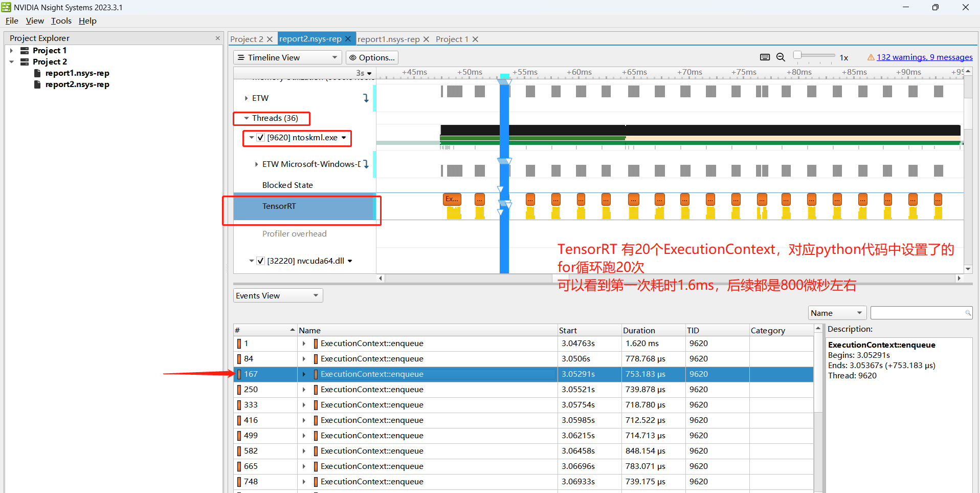Click the orange marker icon in row 1
The height and width of the screenshot is (493, 980).
point(239,344)
